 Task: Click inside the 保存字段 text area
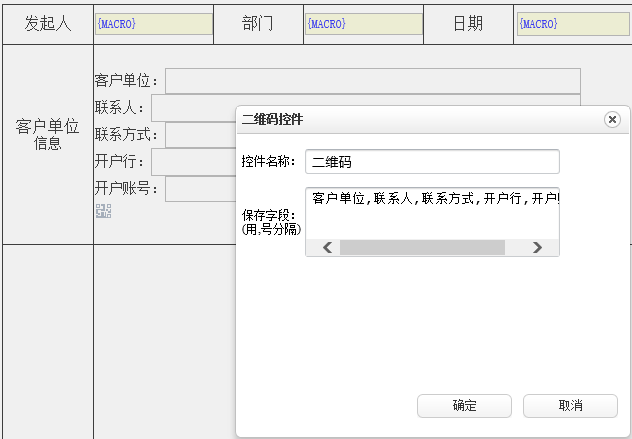432,212
